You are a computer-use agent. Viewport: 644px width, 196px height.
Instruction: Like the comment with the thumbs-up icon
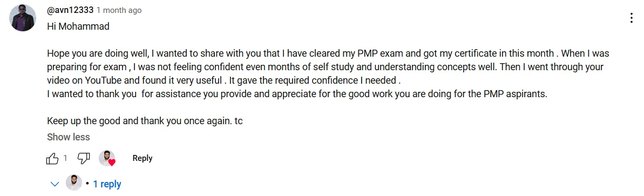tap(52, 158)
